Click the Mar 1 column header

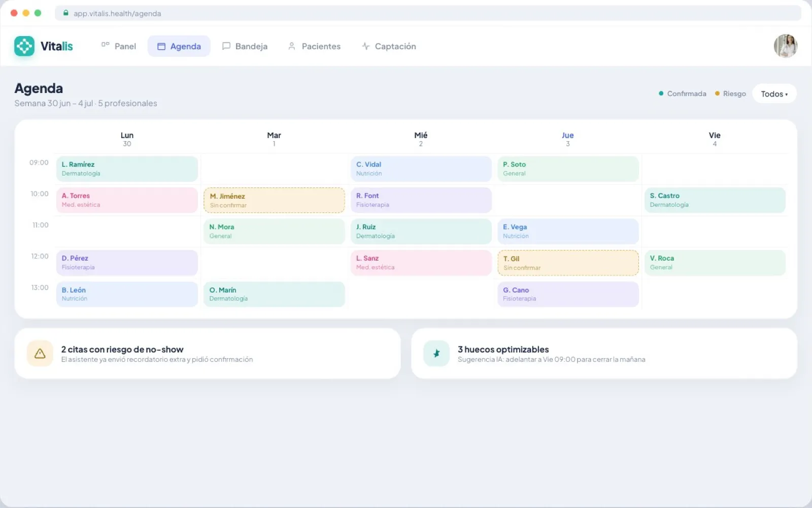pos(274,139)
